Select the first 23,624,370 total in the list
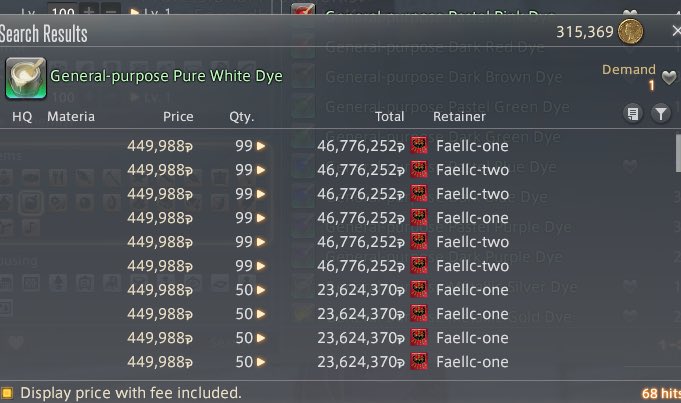Image resolution: width=681 pixels, height=403 pixels. [x=360, y=290]
